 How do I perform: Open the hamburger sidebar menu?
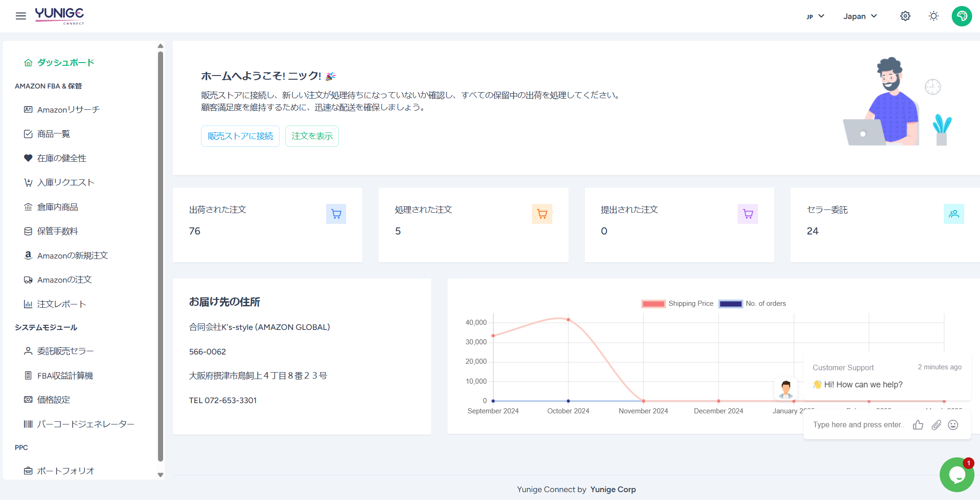tap(21, 16)
